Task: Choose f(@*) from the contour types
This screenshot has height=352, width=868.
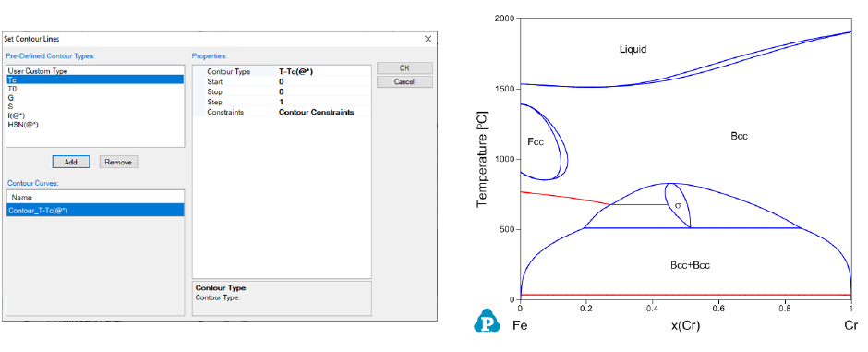Action: tap(95, 115)
